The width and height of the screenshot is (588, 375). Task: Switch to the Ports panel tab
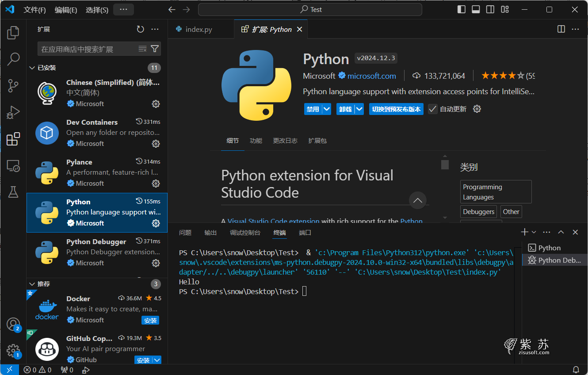pyautogui.click(x=305, y=233)
